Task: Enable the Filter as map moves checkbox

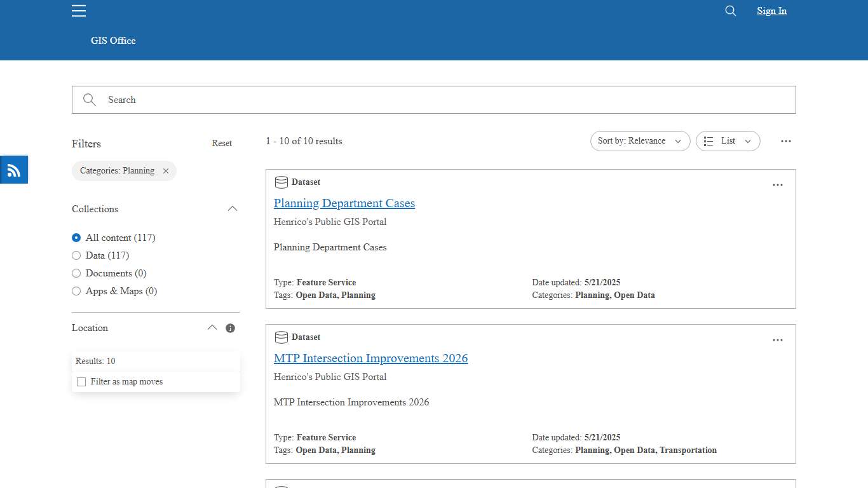Action: pos(81,382)
